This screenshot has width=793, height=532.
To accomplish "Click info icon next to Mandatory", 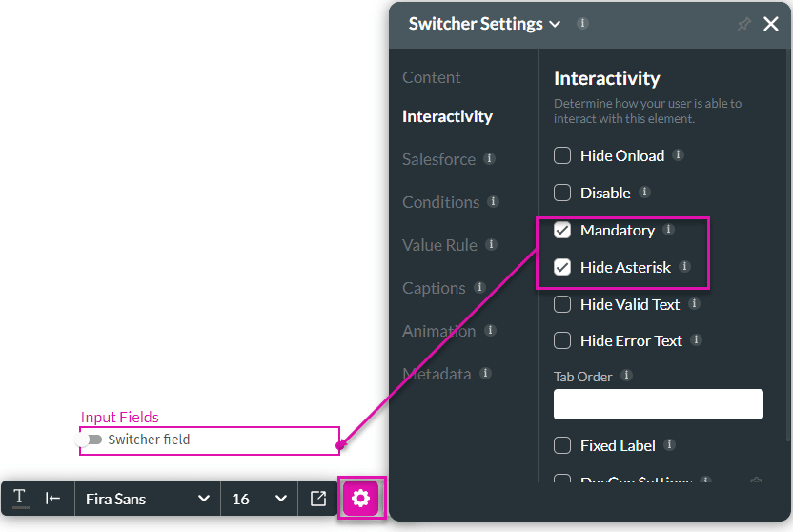I will (668, 230).
